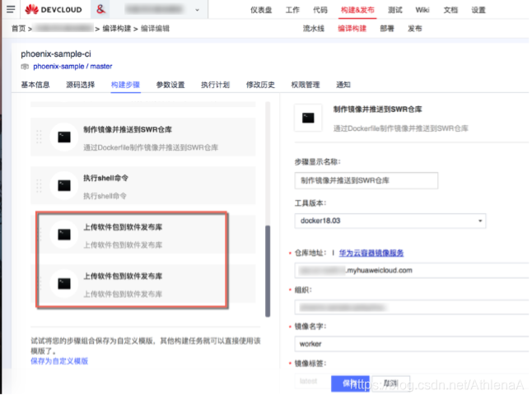Click the 取消 button
This screenshot has width=532, height=400.
(x=390, y=384)
